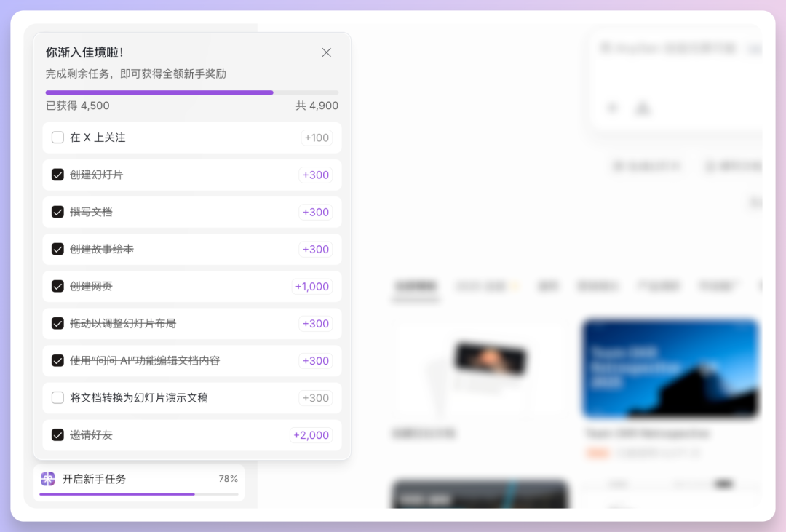The image size is (786, 532).
Task: Click the progress bar under 开启新手任务
Action: coord(138,494)
